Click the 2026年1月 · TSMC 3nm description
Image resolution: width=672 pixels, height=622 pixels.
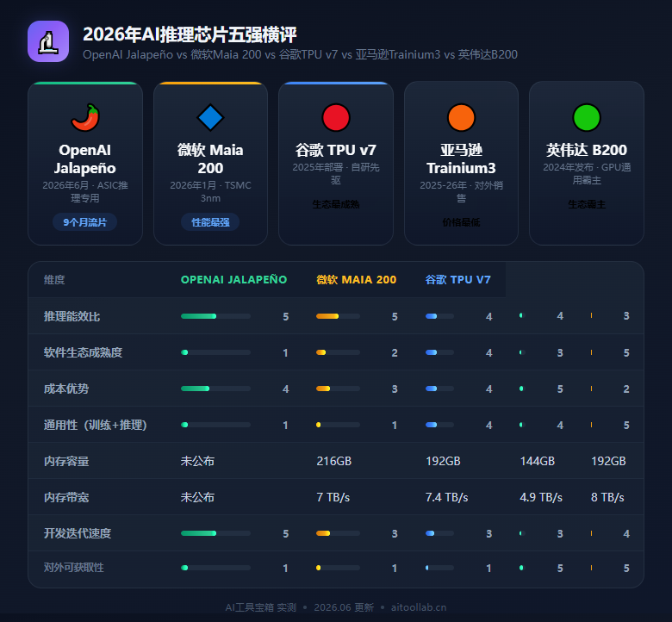[210, 191]
